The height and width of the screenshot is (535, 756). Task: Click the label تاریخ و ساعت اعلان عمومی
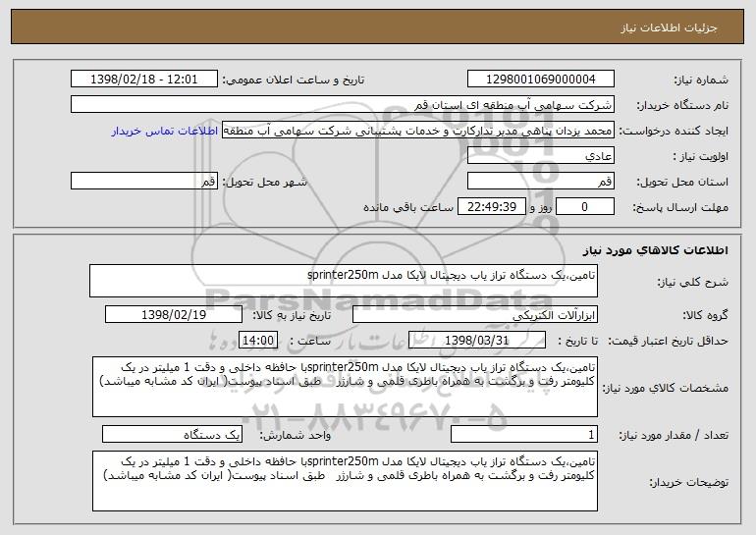click(x=294, y=80)
